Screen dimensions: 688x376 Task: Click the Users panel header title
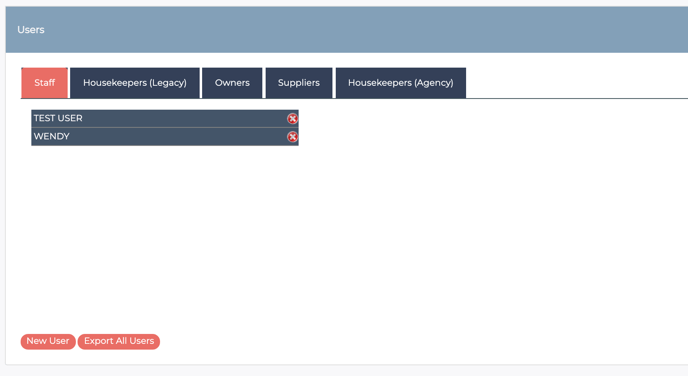(31, 30)
